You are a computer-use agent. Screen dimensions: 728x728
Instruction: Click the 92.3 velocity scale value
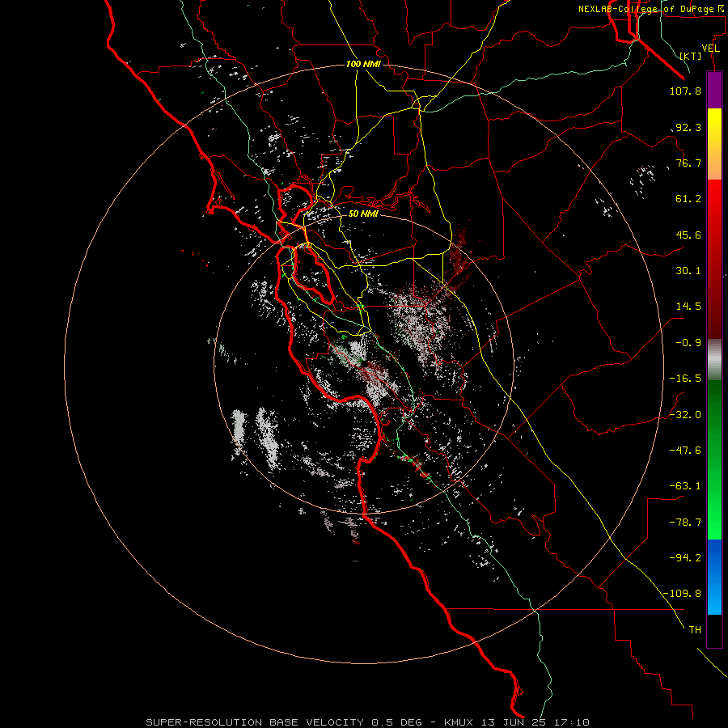688,127
